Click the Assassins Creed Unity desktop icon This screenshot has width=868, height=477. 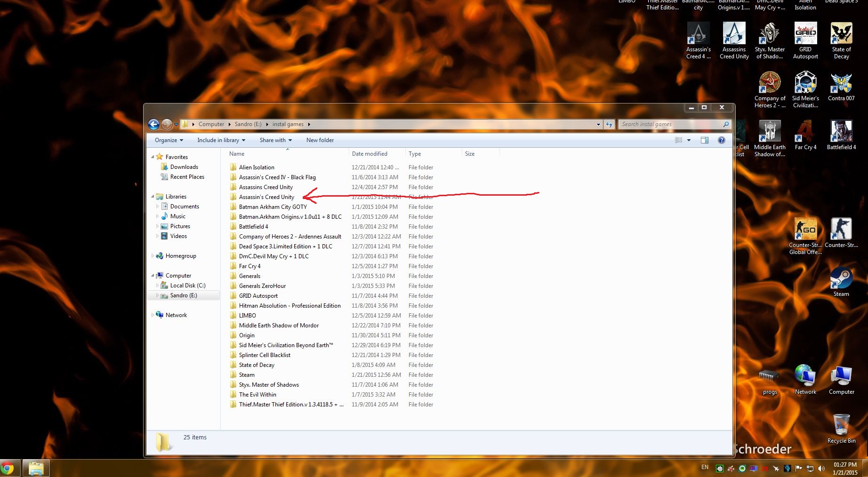coord(734,40)
